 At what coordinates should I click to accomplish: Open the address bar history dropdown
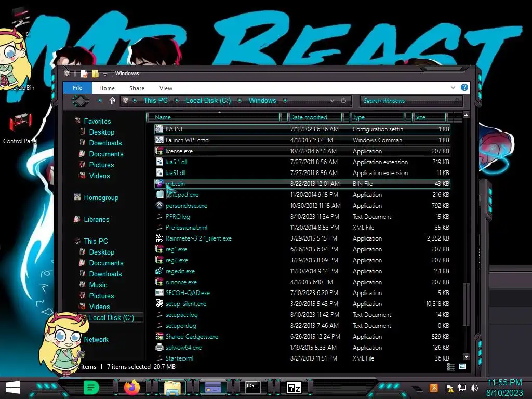(x=332, y=101)
